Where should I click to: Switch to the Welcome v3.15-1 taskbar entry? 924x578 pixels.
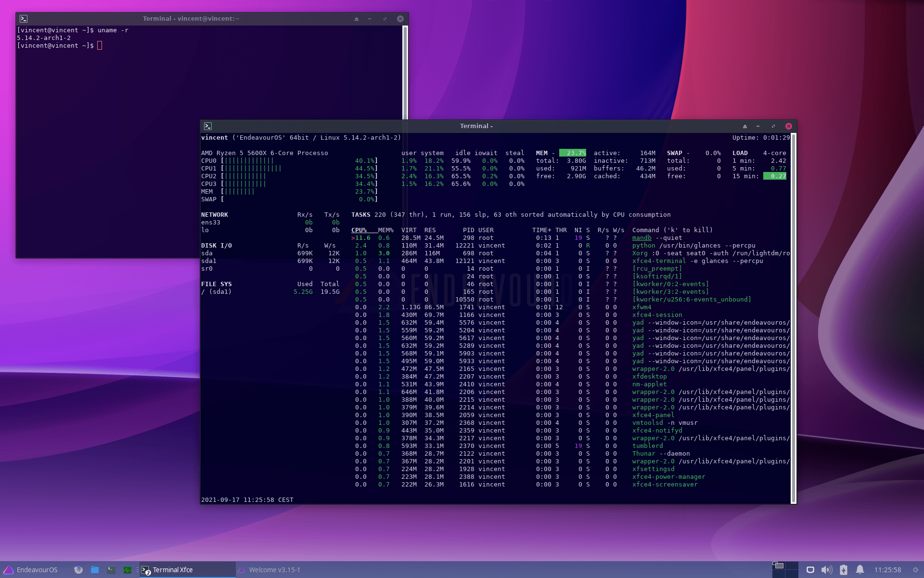(x=269, y=570)
